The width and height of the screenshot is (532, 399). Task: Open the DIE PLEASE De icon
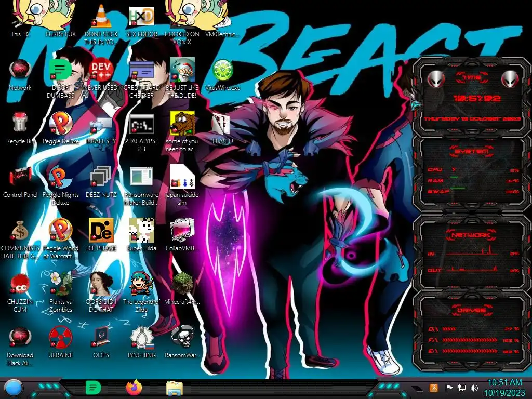(x=101, y=230)
